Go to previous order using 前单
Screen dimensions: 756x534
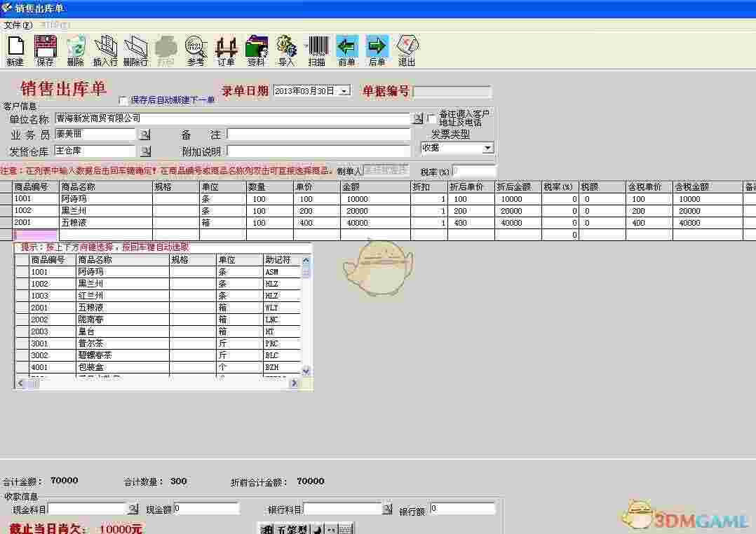tap(346, 49)
